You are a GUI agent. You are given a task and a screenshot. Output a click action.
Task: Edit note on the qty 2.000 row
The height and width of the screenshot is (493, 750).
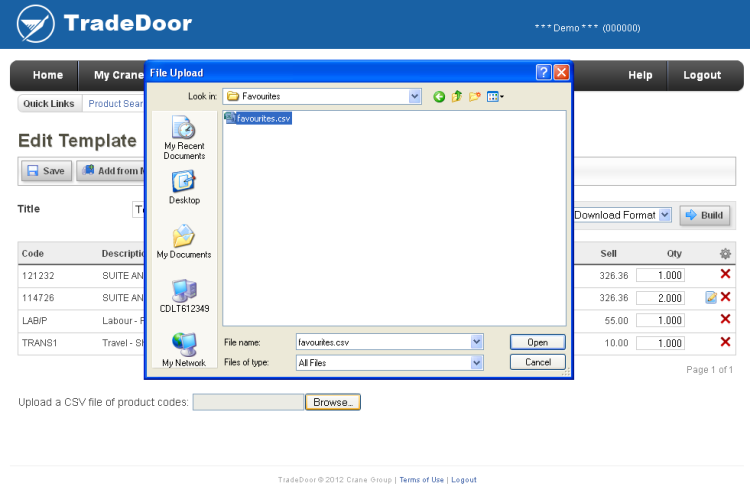(711, 297)
